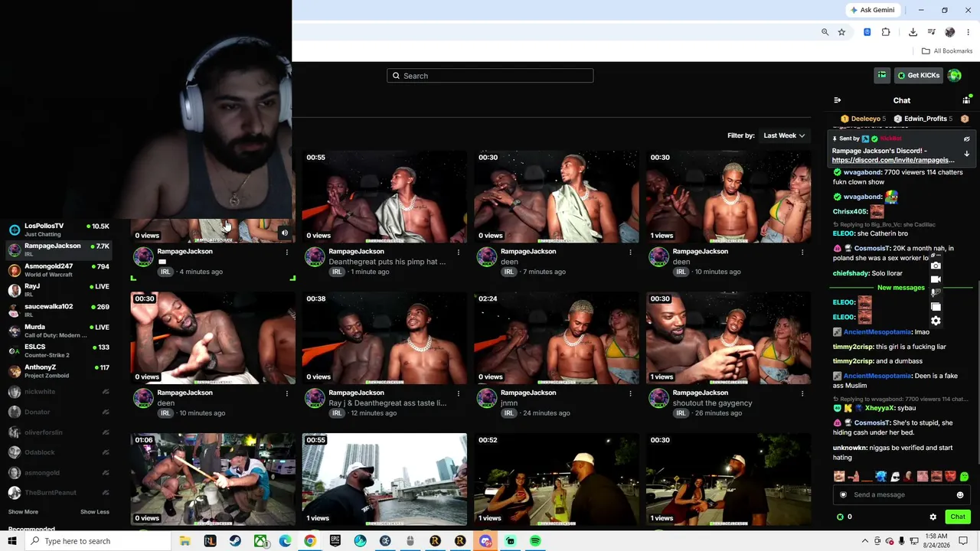Open options for 'deen' clip with bikini thumbnail
Viewport: 980px width, 551px height.
pos(802,252)
